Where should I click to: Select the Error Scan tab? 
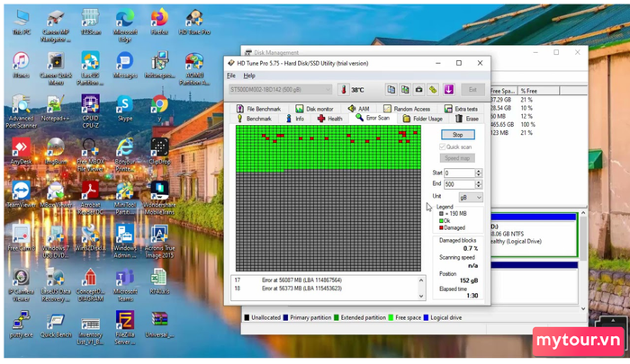coord(373,118)
